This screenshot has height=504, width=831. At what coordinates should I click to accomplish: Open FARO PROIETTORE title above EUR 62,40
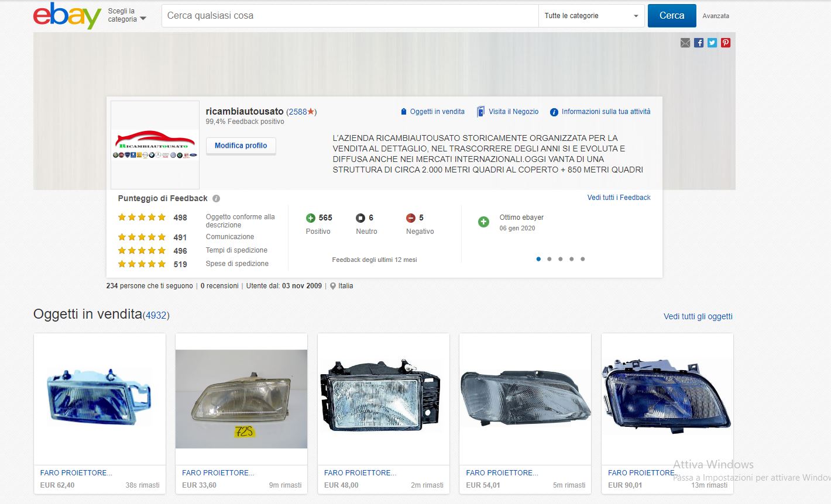[x=76, y=472]
